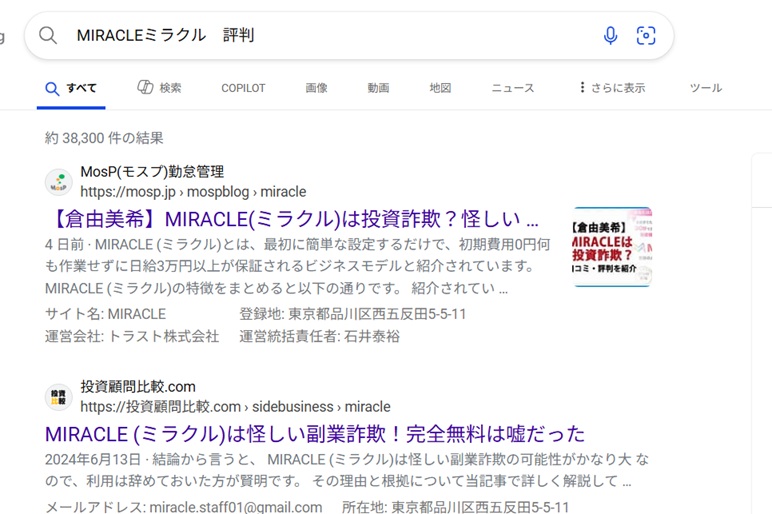The width and height of the screenshot is (772, 514).
Task: Focus the search box containing MIRACLEミラクル 評判
Action: pos(349,35)
